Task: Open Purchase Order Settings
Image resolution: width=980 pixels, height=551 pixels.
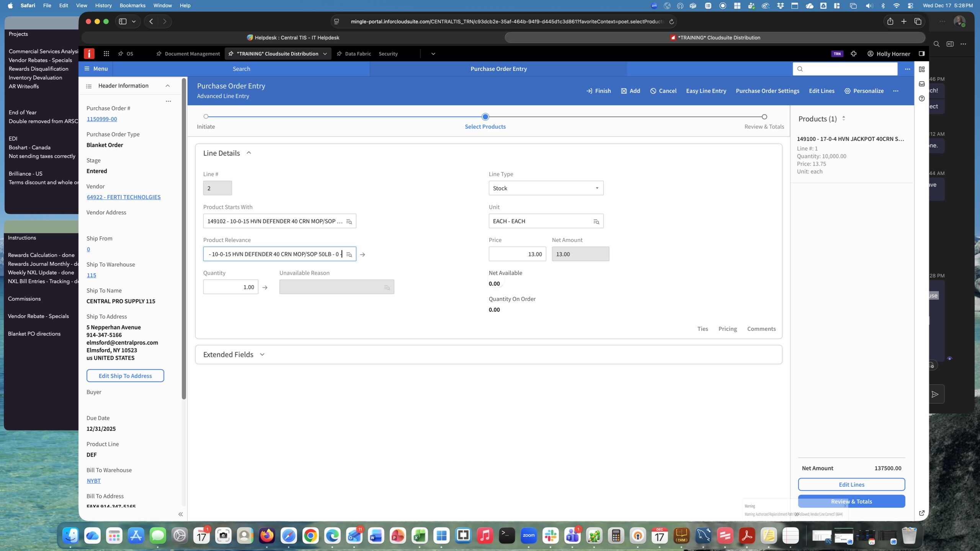Action: (767, 91)
